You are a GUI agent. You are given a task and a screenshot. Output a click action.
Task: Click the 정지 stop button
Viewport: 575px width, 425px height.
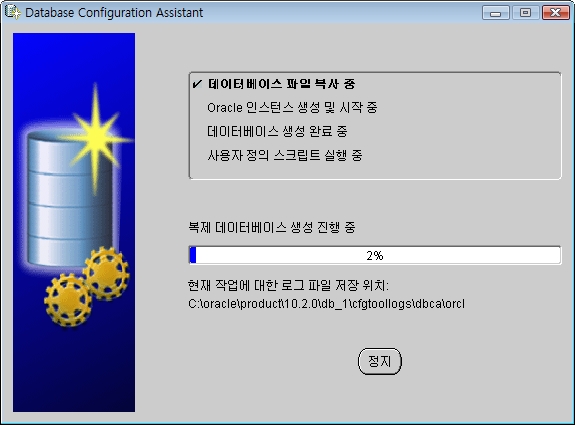coord(380,361)
